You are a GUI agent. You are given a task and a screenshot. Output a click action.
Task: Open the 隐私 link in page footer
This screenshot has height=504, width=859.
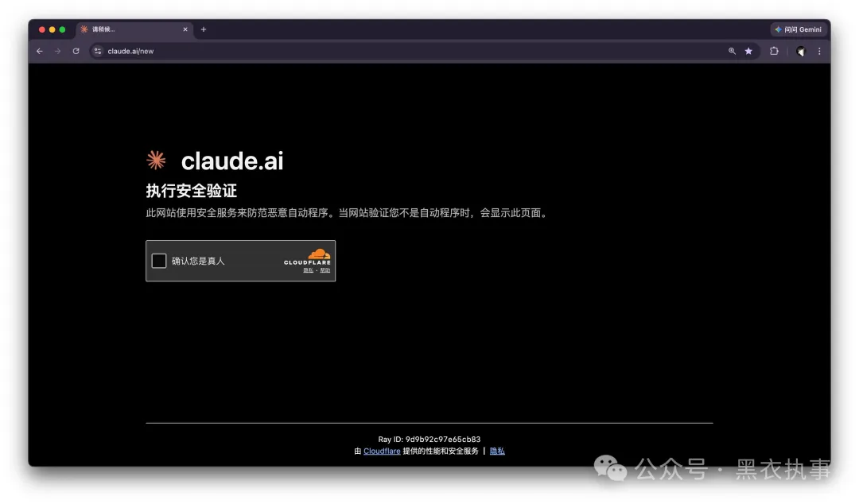click(x=497, y=451)
